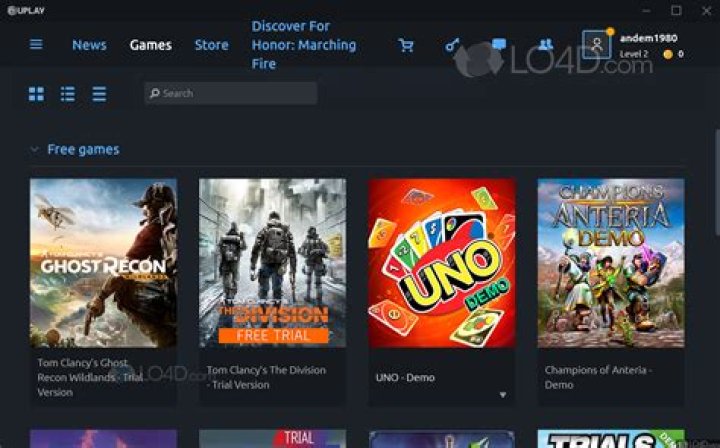Open the UNO Demo cover art
This screenshot has width=720, height=448.
click(x=442, y=263)
